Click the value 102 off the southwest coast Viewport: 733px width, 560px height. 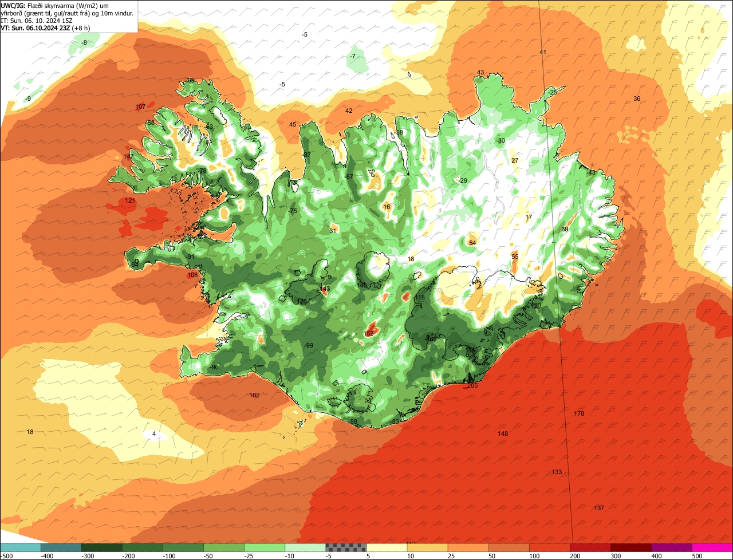pyautogui.click(x=254, y=395)
